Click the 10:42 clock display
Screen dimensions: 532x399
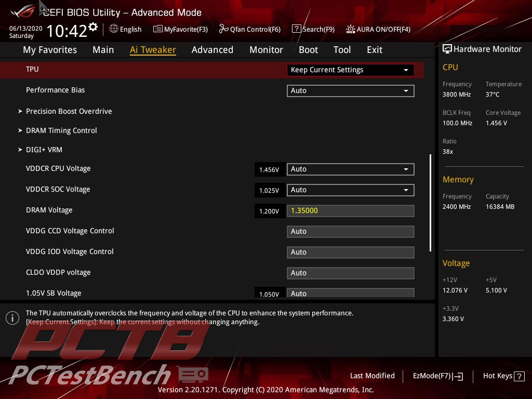pyautogui.click(x=67, y=31)
